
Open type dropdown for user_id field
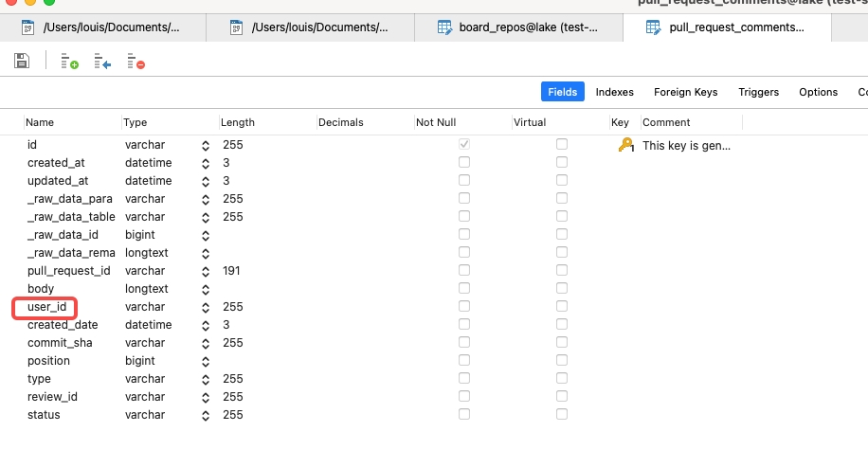(x=206, y=308)
